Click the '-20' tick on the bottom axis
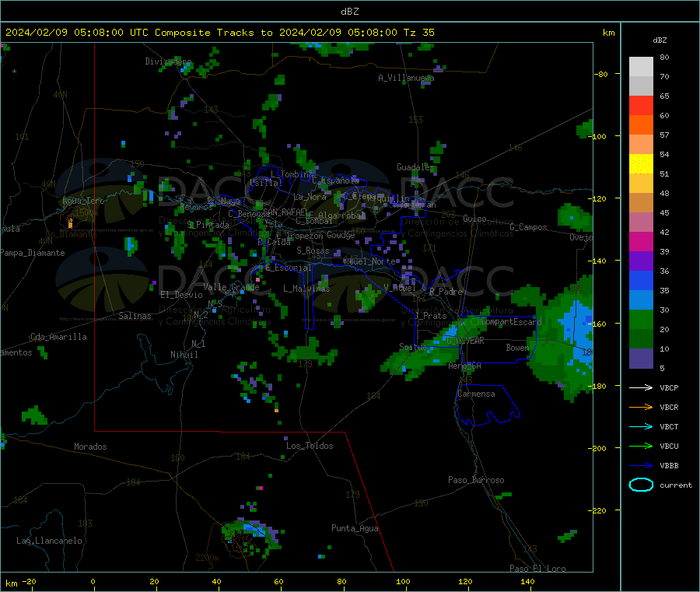 (30, 581)
